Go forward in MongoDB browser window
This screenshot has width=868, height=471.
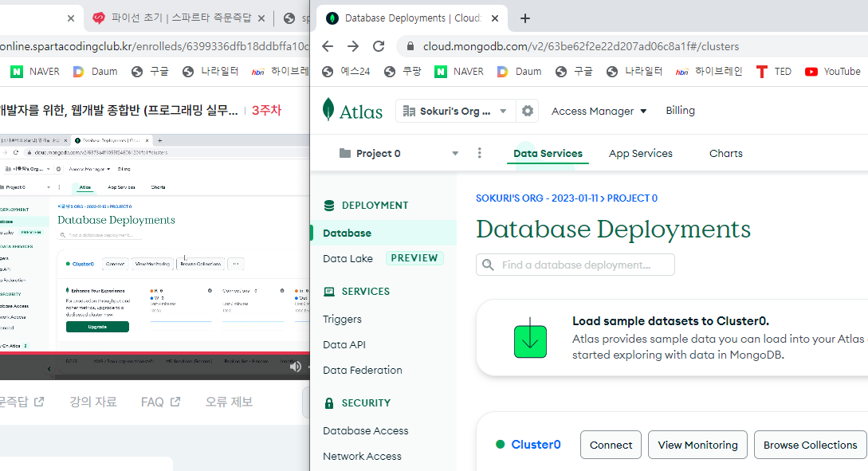(x=353, y=46)
